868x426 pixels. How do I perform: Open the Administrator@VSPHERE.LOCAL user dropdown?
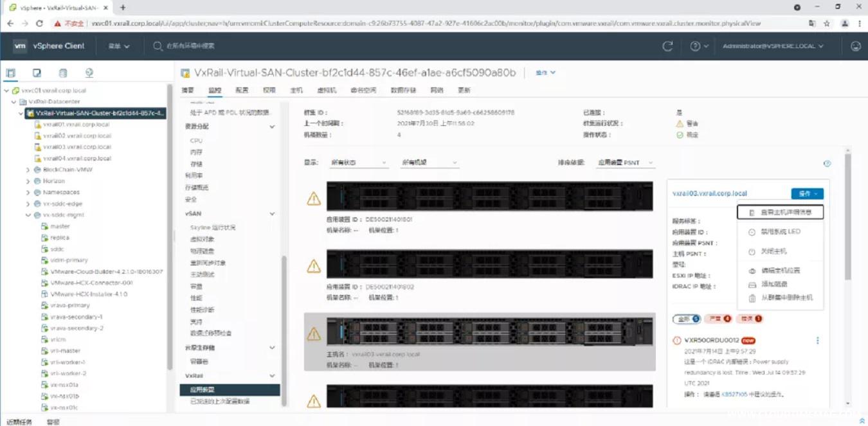[x=773, y=46]
